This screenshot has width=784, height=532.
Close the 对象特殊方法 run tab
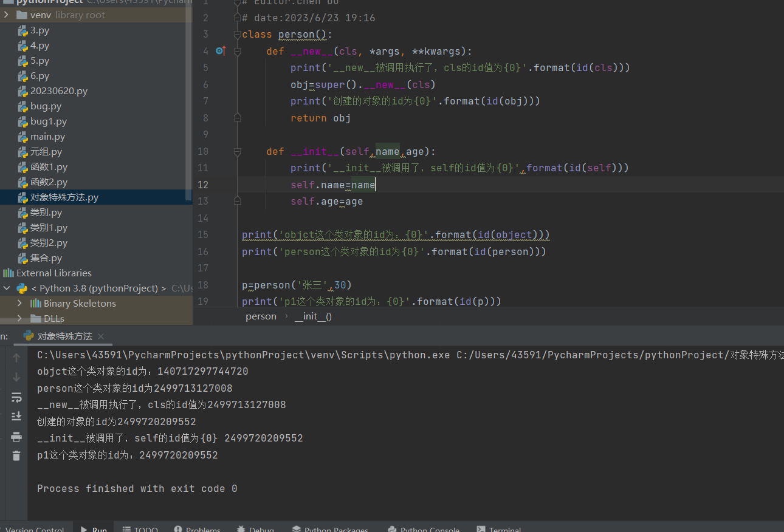point(101,336)
